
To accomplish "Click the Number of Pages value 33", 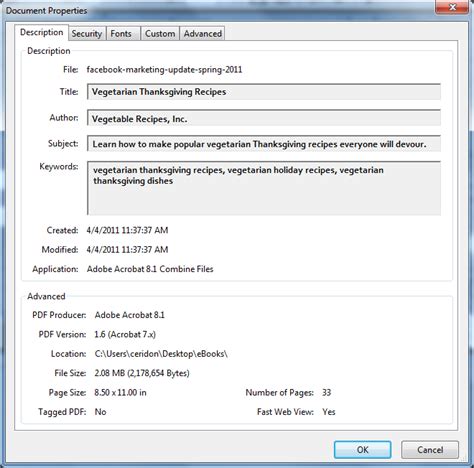I will [x=326, y=392].
